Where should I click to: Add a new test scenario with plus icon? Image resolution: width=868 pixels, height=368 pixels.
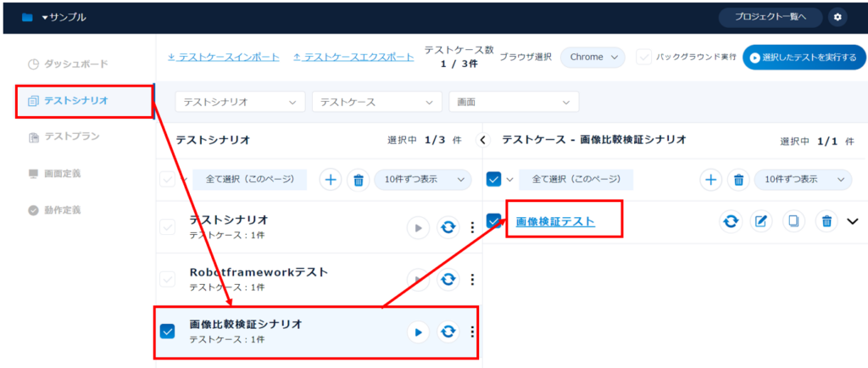click(x=331, y=179)
